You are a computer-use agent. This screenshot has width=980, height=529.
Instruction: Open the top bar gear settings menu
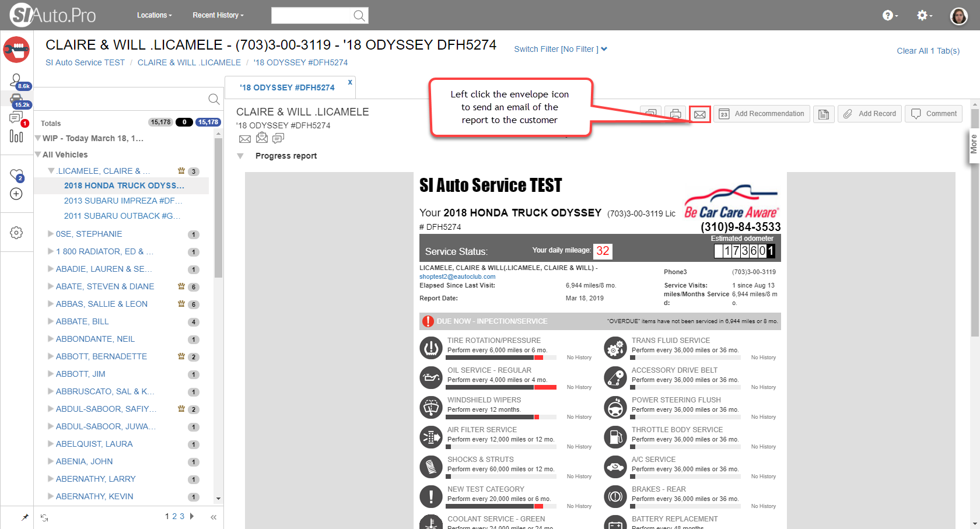pos(923,16)
